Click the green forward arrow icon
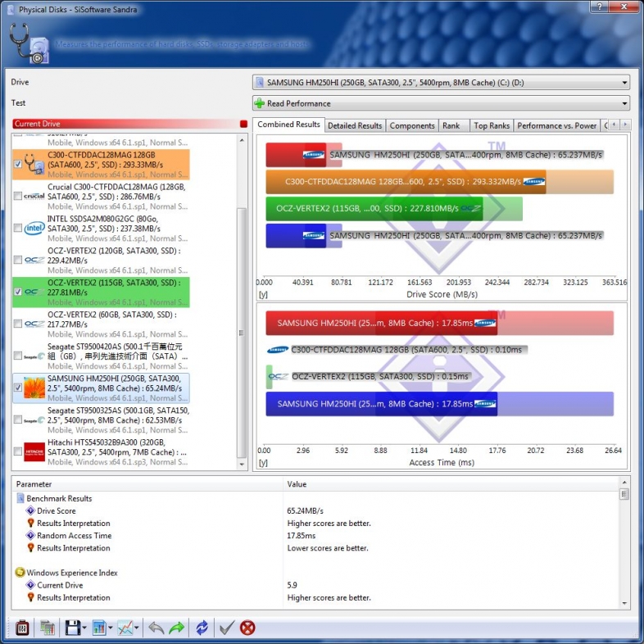Image resolution: width=644 pixels, height=644 pixels. coord(177,628)
